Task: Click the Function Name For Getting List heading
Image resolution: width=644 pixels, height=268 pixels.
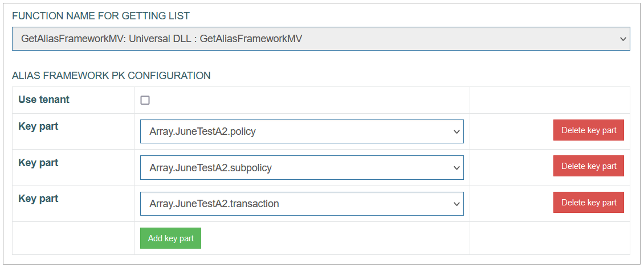Action: pos(101,16)
